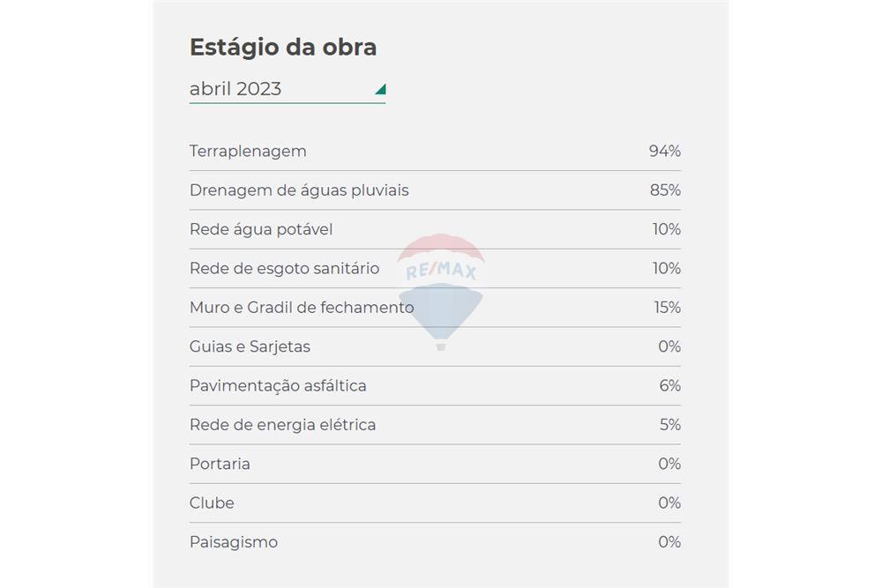Open the abril 2023 month dropdown
882x588 pixels.
(x=287, y=89)
